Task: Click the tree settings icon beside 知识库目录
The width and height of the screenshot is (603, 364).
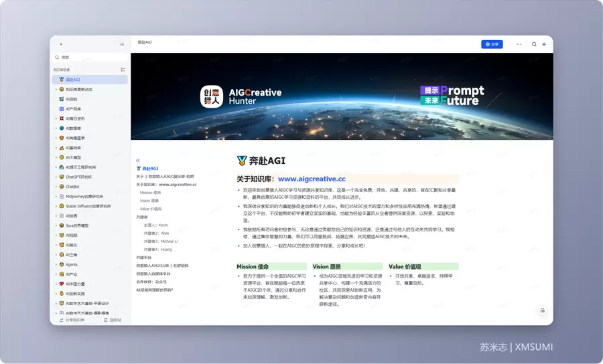Action: click(123, 70)
